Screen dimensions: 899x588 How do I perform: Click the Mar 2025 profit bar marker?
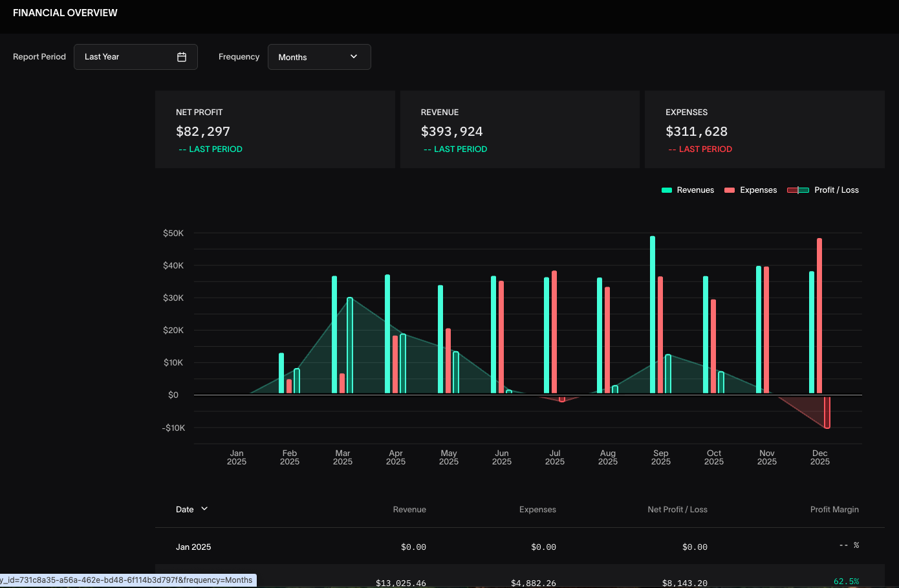coord(350,345)
